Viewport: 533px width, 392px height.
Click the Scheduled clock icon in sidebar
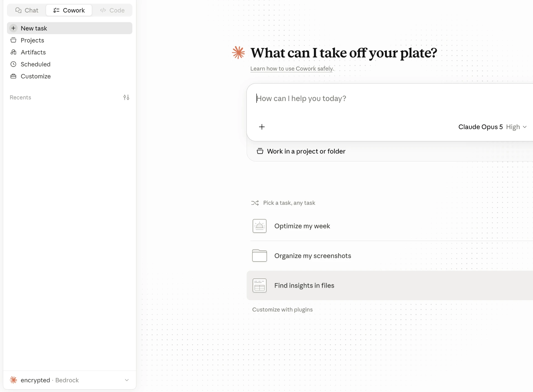point(13,64)
